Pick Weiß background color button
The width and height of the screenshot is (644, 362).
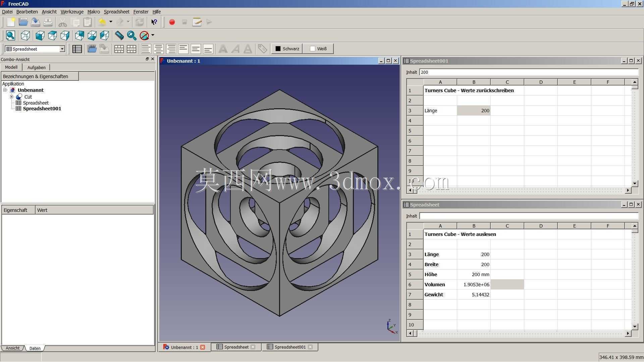[318, 49]
